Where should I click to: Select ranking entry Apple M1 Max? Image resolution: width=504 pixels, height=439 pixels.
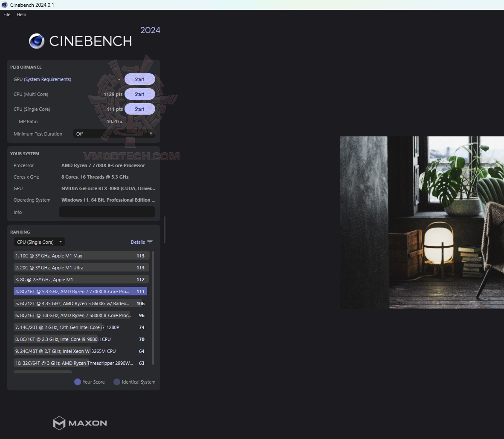click(81, 256)
